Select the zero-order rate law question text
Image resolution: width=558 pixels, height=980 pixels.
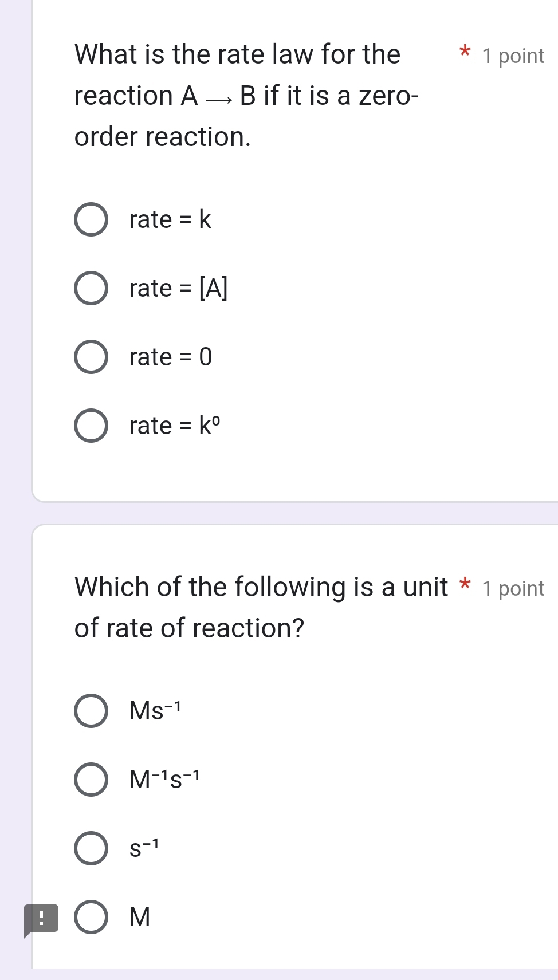pos(246,95)
